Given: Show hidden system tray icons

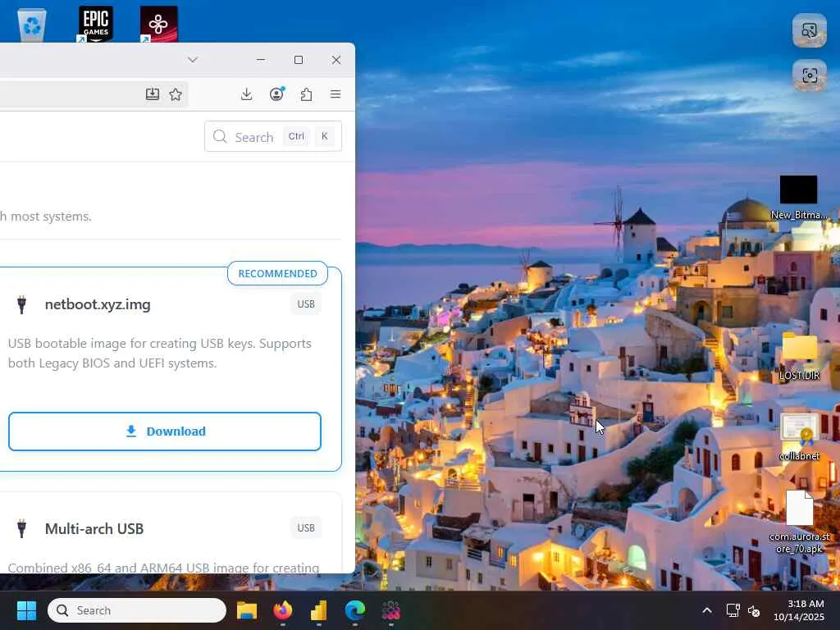Looking at the screenshot, I should tap(707, 610).
